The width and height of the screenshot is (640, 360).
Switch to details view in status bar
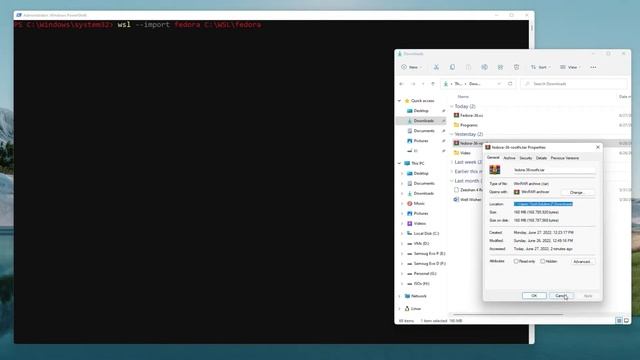(619, 320)
